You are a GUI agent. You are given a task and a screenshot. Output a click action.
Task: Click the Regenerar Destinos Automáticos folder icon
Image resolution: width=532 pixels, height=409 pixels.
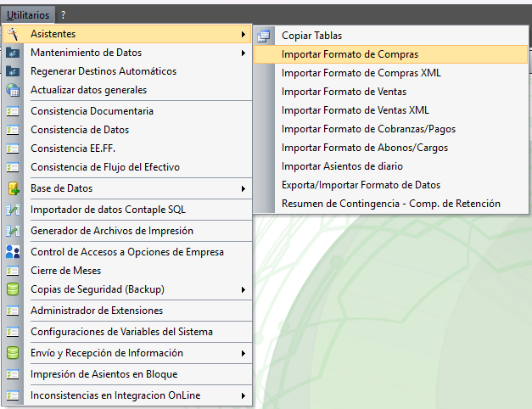point(13,71)
